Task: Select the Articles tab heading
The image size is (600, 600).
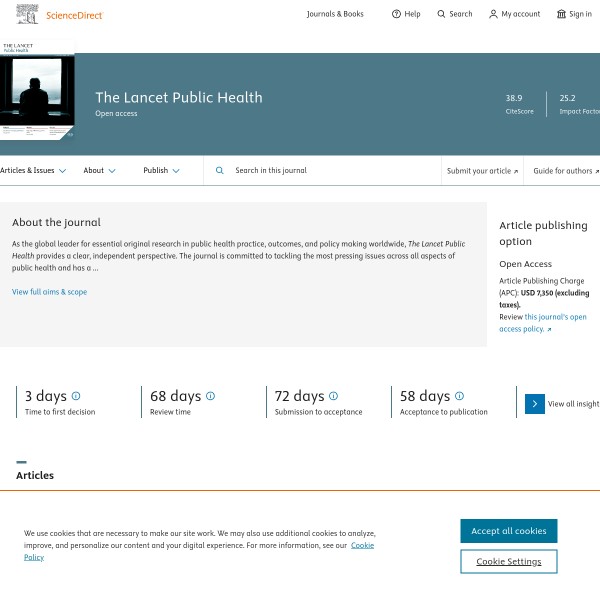Action: [35, 475]
